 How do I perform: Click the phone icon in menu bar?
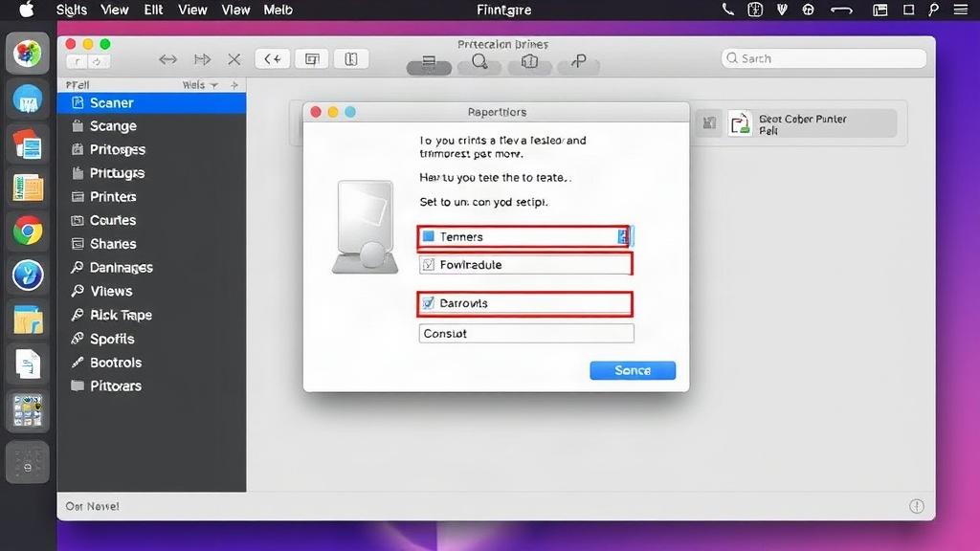[728, 10]
